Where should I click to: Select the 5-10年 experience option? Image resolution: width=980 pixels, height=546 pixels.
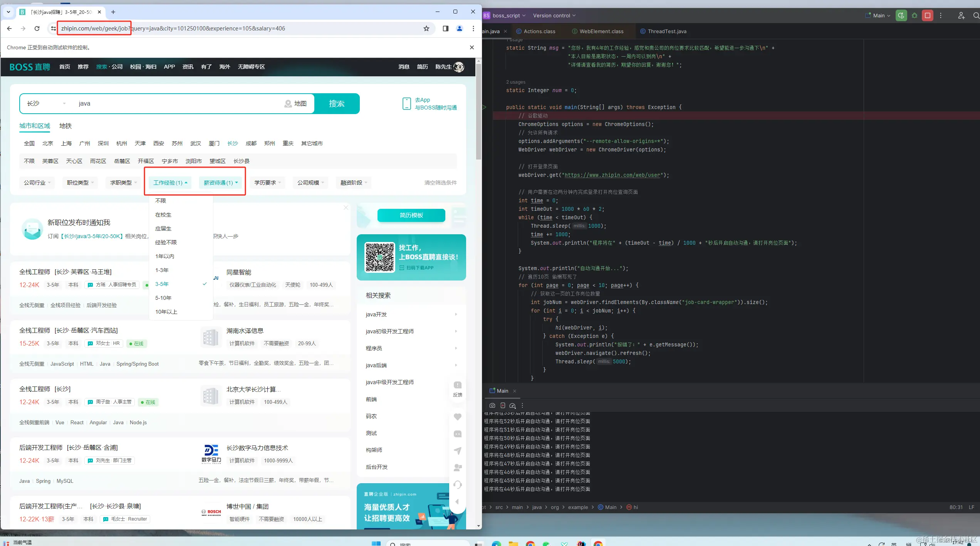[163, 298]
